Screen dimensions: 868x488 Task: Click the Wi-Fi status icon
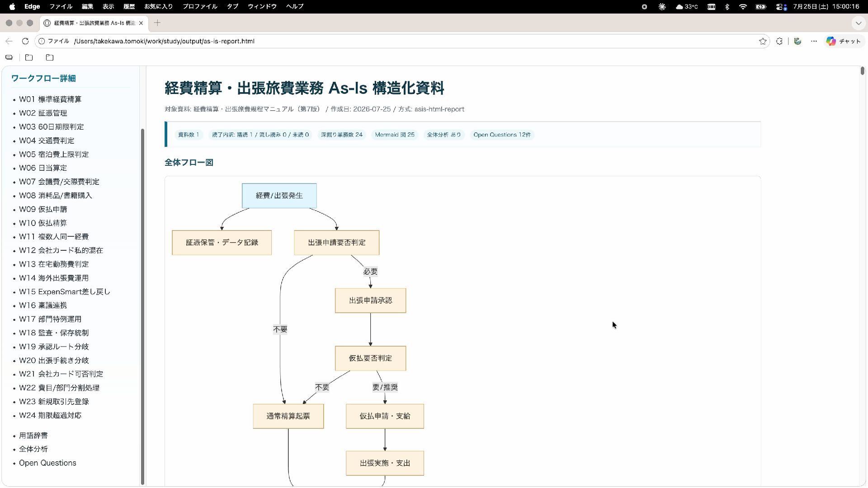[743, 7]
